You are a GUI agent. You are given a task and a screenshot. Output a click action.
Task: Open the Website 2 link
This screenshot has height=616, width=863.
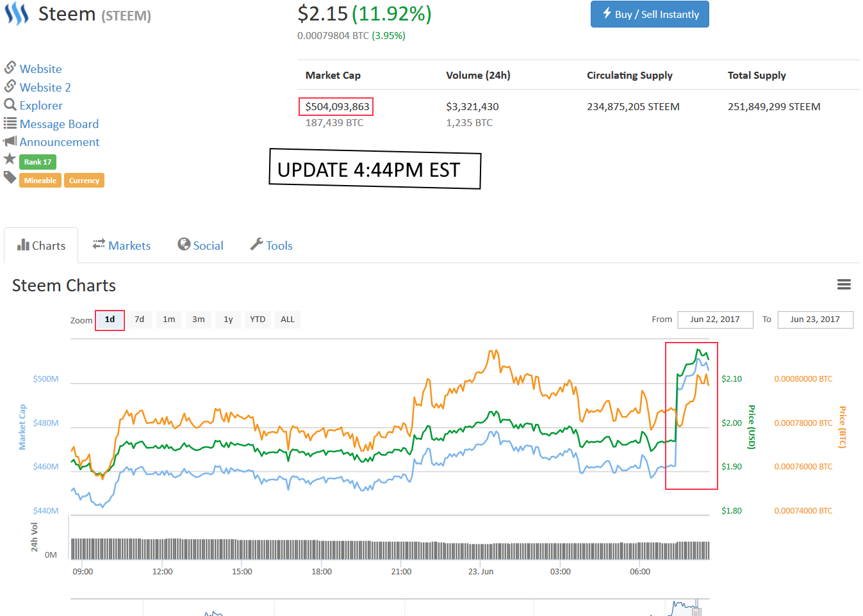[45, 87]
